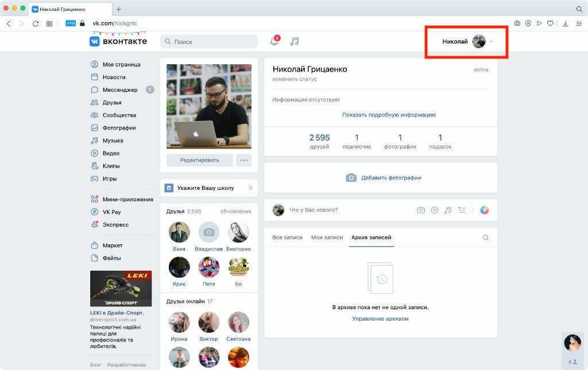Select Архив записей tab
Image resolution: width=588 pixels, height=370 pixels.
pyautogui.click(x=372, y=237)
